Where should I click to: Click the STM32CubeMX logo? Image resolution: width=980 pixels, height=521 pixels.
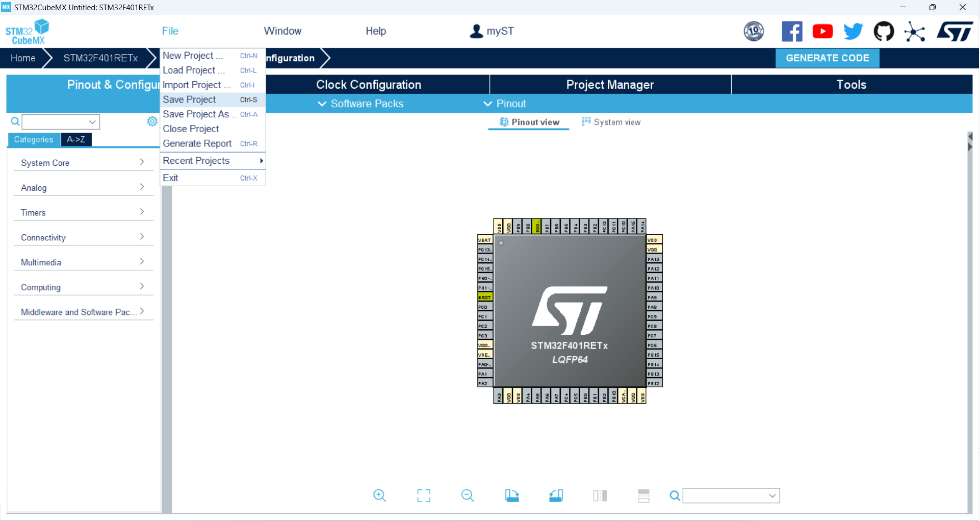coord(27,32)
